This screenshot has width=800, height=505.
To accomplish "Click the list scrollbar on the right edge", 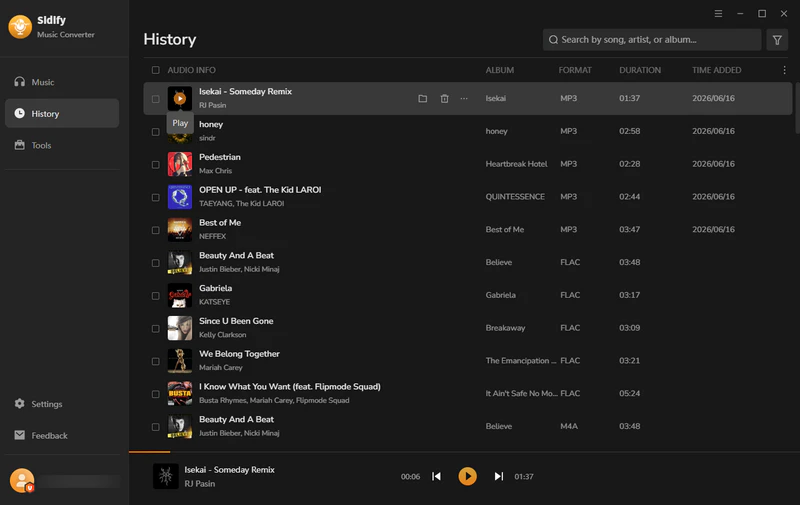I will (797, 106).
